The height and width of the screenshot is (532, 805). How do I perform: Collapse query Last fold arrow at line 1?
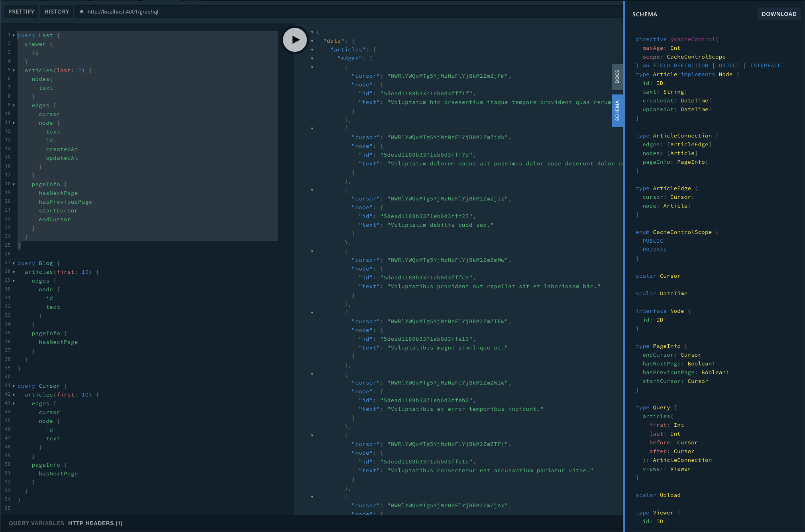click(14, 35)
